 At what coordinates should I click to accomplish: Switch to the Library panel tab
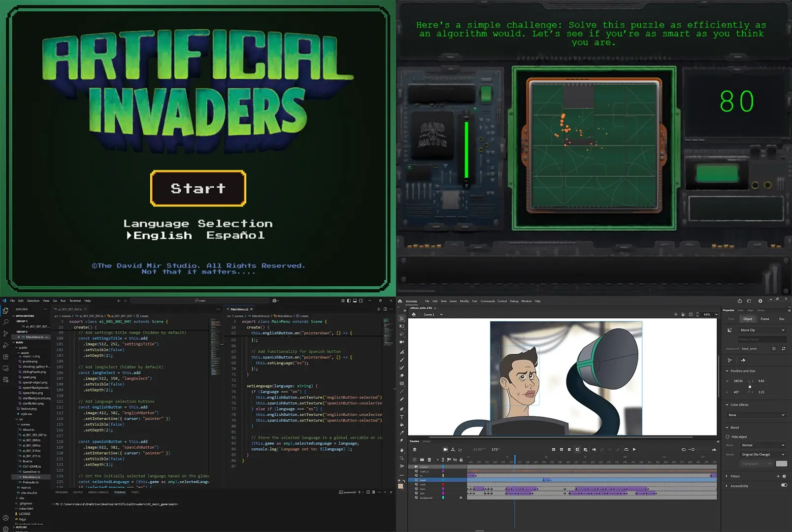tap(760, 310)
